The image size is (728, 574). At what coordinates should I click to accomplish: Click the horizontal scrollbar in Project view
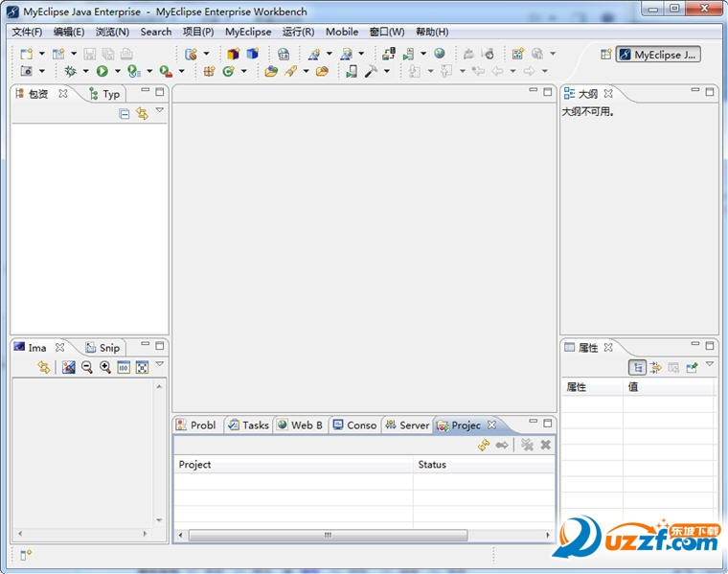(x=328, y=535)
